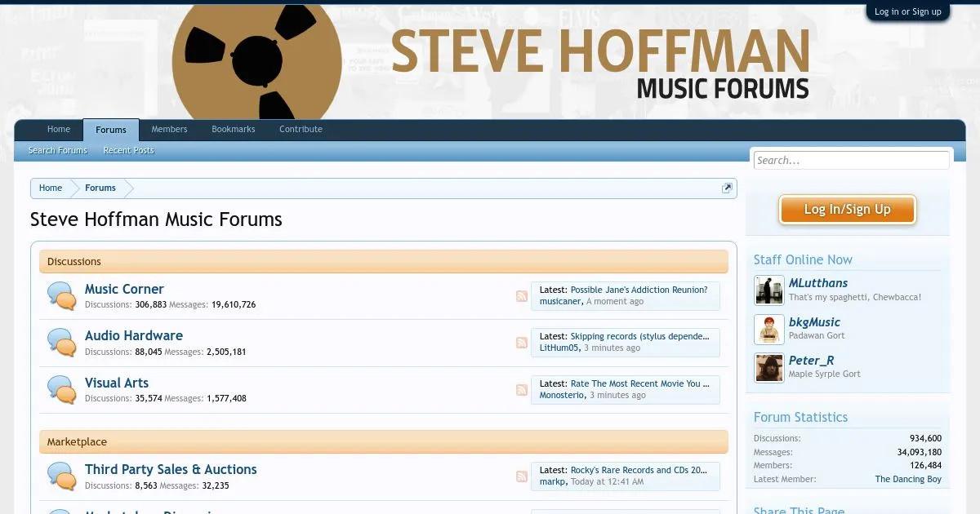Open Third Party Sales & Auctions forum
The image size is (980, 514).
[171, 469]
